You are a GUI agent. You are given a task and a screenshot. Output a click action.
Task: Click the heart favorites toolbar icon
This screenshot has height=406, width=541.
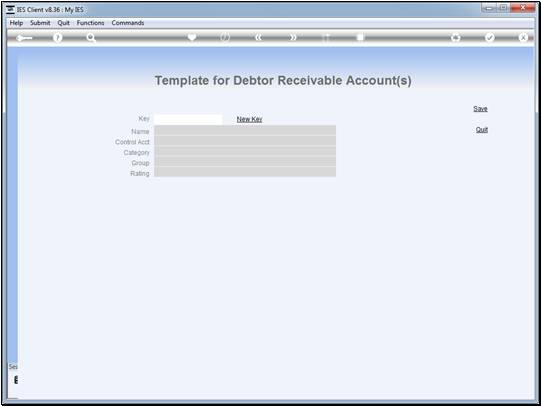click(x=192, y=37)
